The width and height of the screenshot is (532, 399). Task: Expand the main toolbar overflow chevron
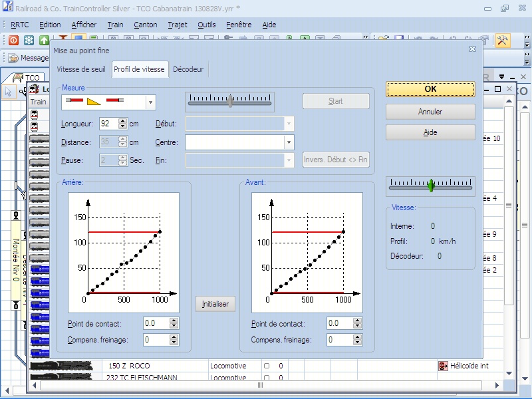pyautogui.click(x=365, y=37)
